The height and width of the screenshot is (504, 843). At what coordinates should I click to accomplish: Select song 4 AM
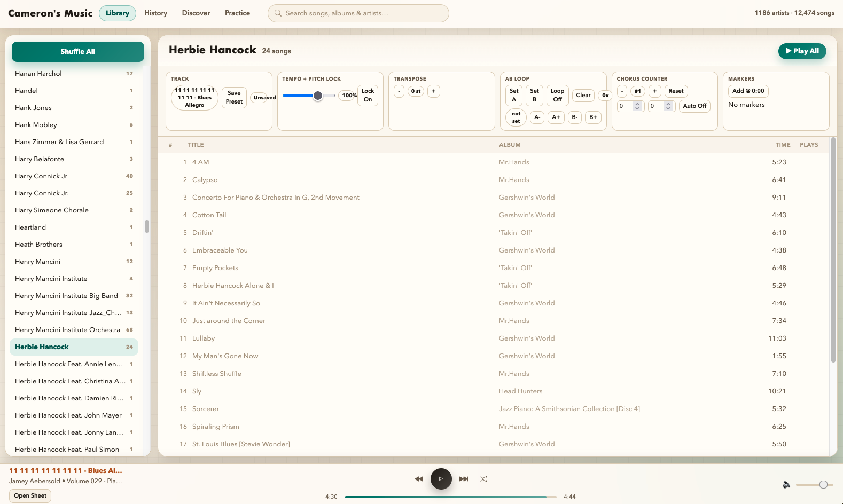pos(495,162)
